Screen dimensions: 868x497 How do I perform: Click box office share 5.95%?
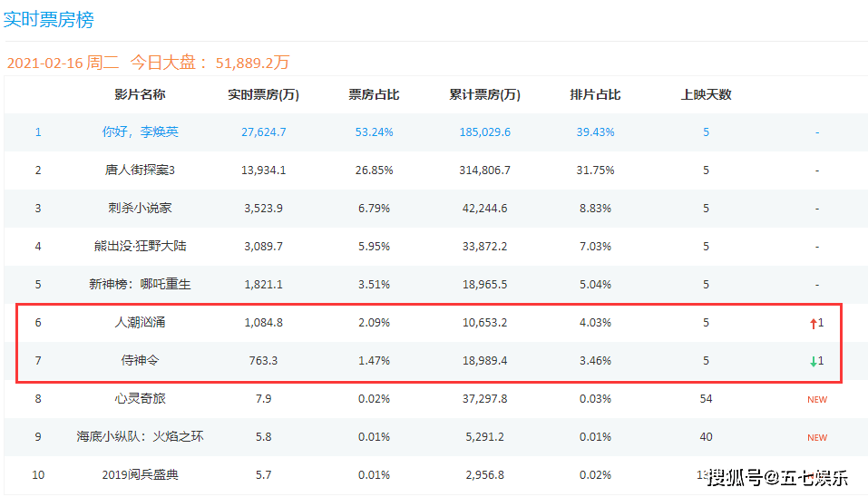(x=375, y=247)
